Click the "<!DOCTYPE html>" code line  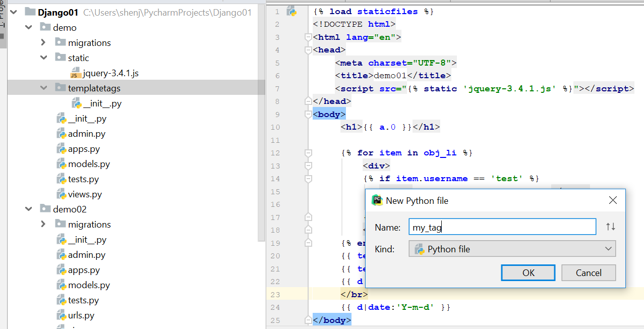[354, 24]
